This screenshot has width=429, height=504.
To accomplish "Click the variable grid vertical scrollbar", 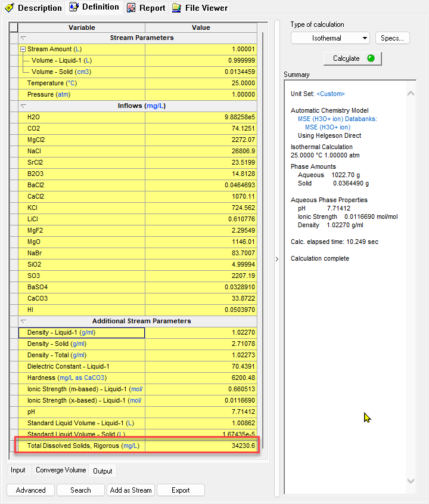I will point(263,239).
